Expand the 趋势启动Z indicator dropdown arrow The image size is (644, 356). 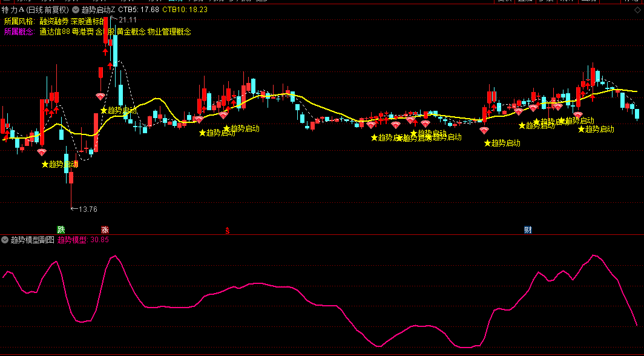point(76,10)
